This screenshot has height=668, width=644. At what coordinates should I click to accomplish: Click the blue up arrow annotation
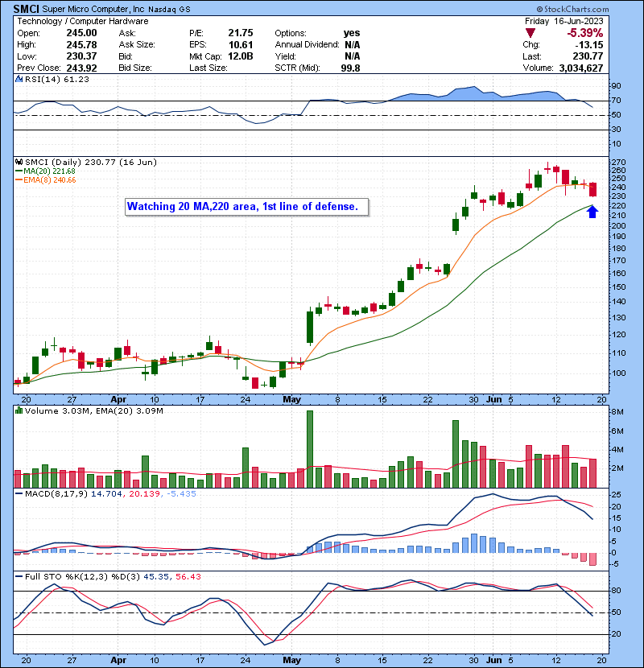click(x=593, y=212)
